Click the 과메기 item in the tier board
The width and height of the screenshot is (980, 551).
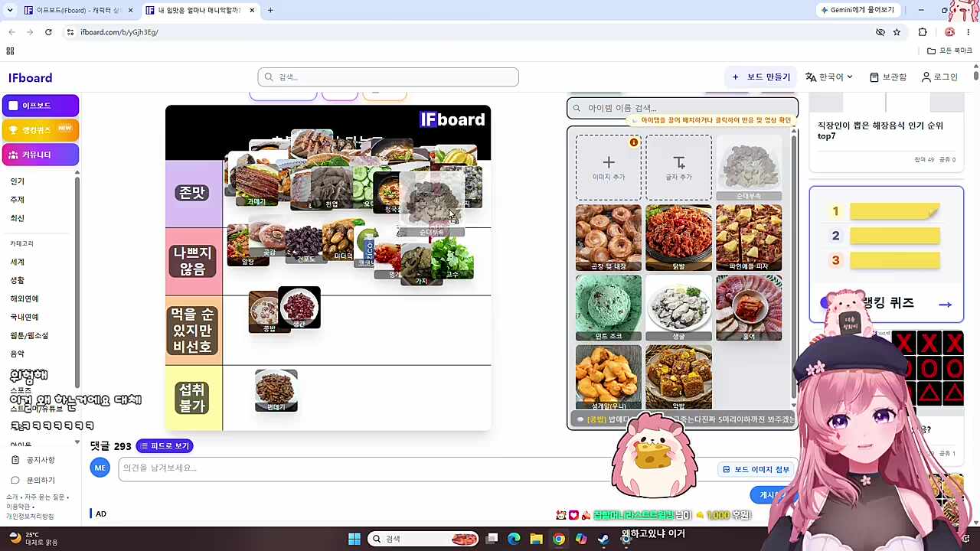[x=256, y=184]
